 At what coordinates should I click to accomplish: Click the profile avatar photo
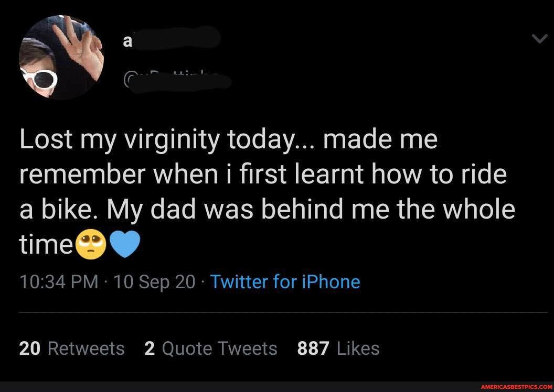[61, 58]
